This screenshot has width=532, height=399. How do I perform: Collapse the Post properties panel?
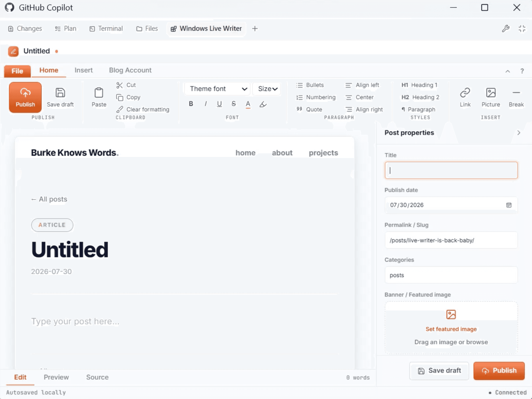tap(519, 133)
